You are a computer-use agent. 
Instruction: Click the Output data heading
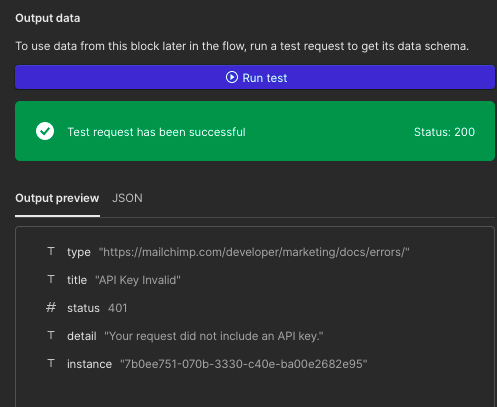tap(48, 18)
